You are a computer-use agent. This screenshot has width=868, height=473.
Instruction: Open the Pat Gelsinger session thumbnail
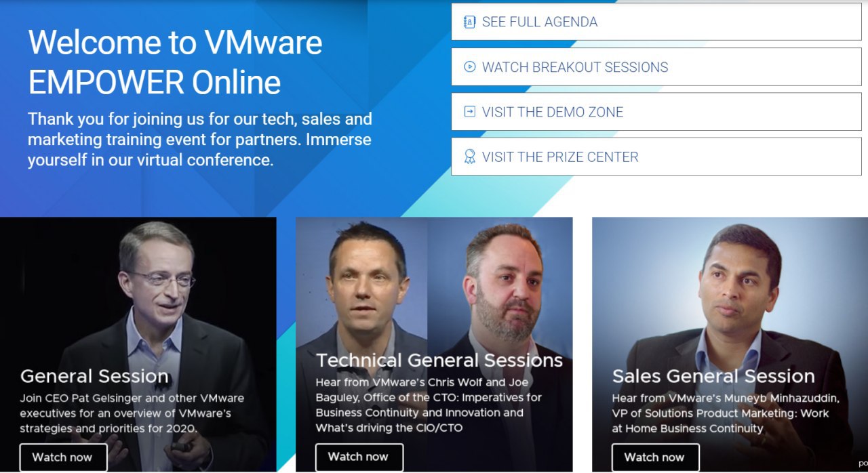[x=138, y=291]
